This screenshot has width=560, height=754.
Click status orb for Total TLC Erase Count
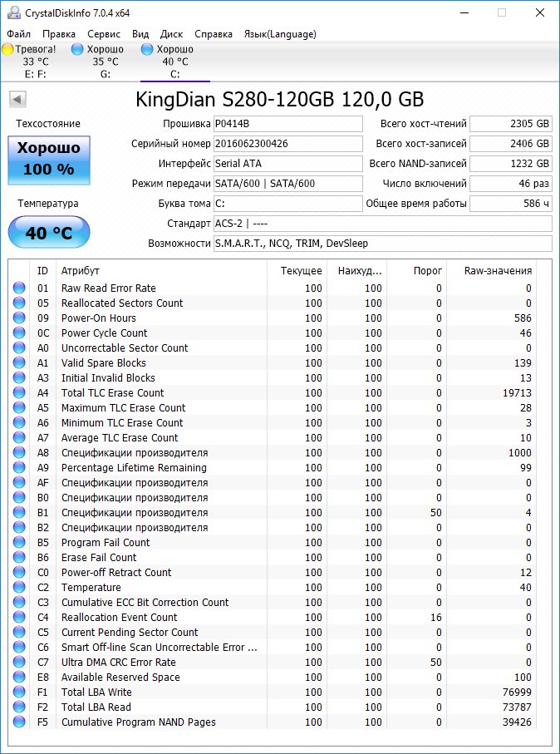click(19, 393)
